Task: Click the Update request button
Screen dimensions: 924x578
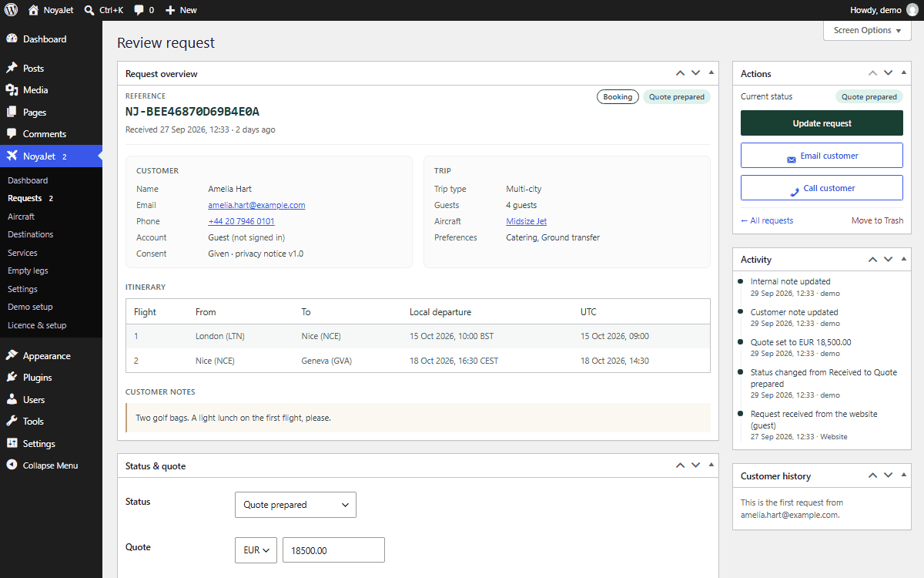Action: pos(822,123)
